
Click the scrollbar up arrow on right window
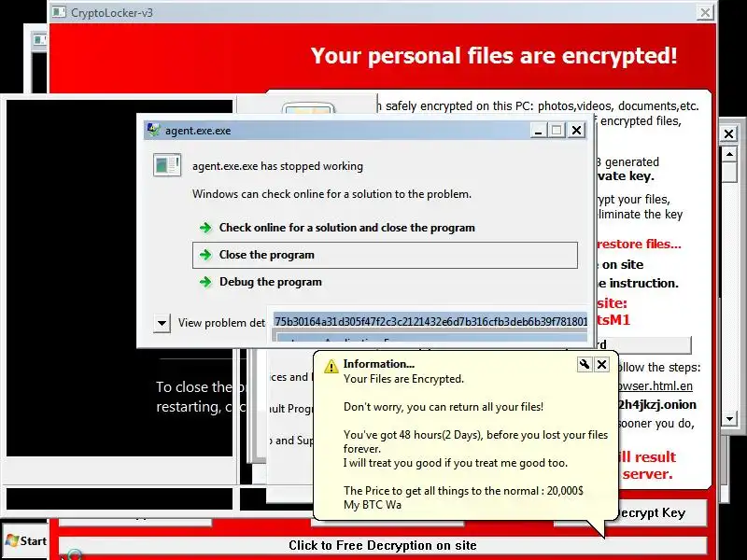[729, 154]
